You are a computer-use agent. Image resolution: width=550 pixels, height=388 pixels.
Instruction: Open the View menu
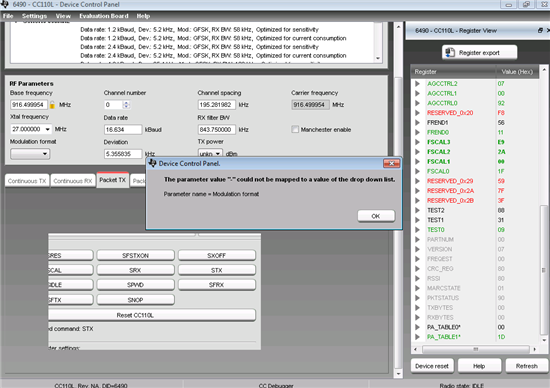[63, 16]
